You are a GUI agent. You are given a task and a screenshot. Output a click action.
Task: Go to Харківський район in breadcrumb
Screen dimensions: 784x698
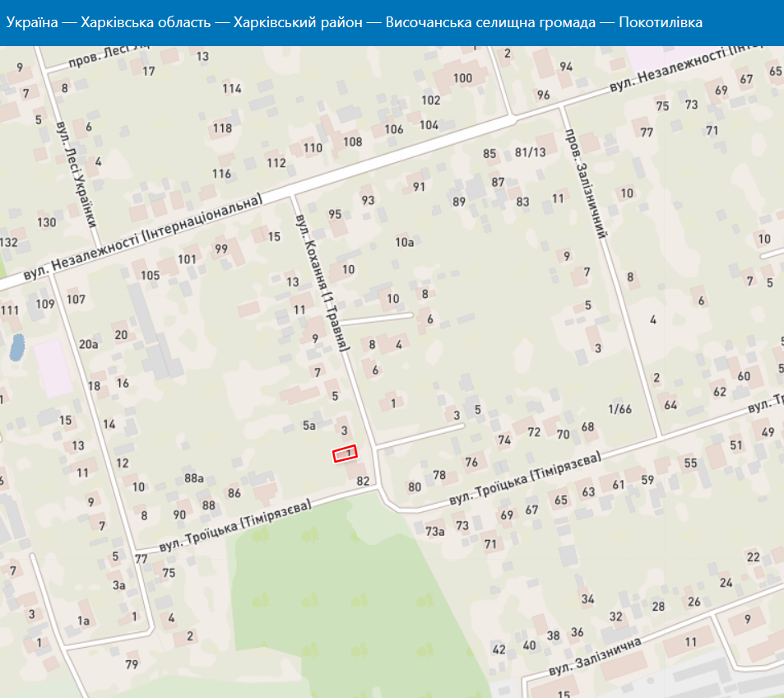[x=298, y=22]
